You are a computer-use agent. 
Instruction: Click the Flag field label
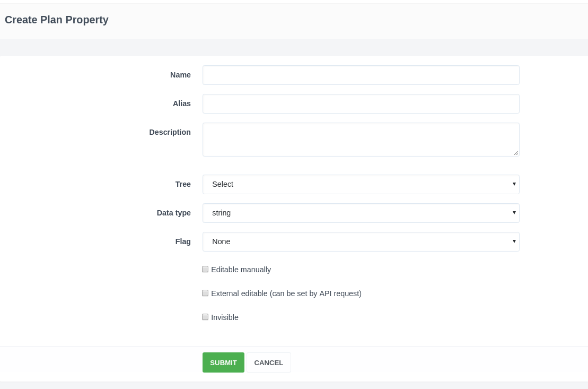coord(183,241)
